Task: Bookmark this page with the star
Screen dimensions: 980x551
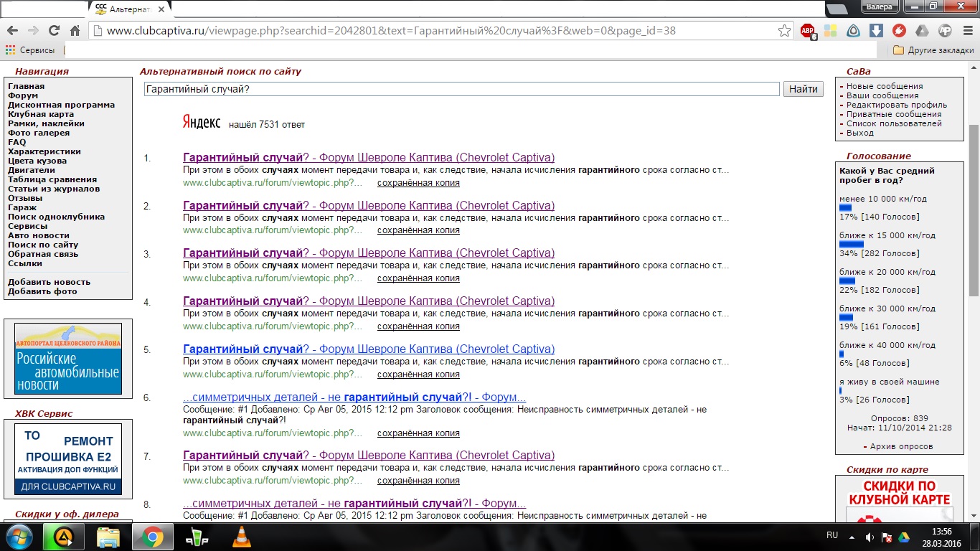Action: (784, 31)
